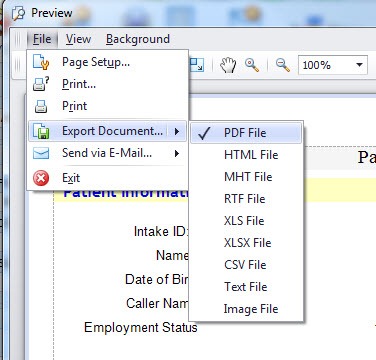The width and height of the screenshot is (376, 360).
Task: Click the red Exit icon
Action: point(41,178)
